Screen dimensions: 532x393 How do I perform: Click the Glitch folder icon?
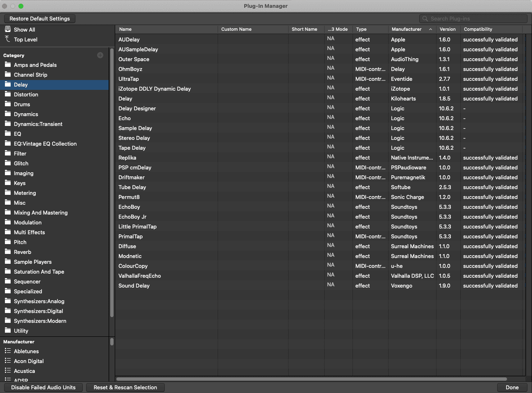click(x=8, y=163)
